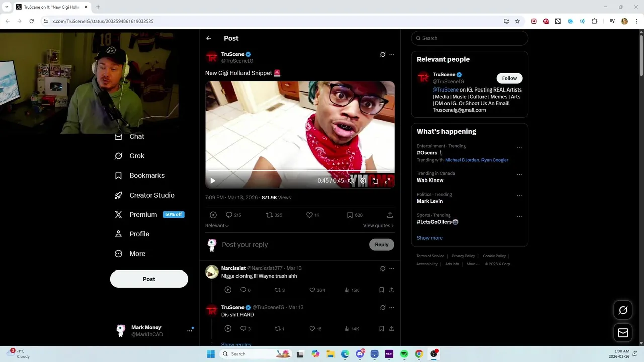Open the circular play icon under the post

[213, 215]
